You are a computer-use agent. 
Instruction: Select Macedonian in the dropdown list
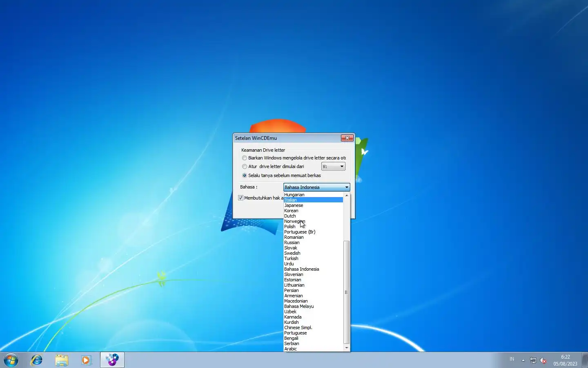pyautogui.click(x=313, y=301)
